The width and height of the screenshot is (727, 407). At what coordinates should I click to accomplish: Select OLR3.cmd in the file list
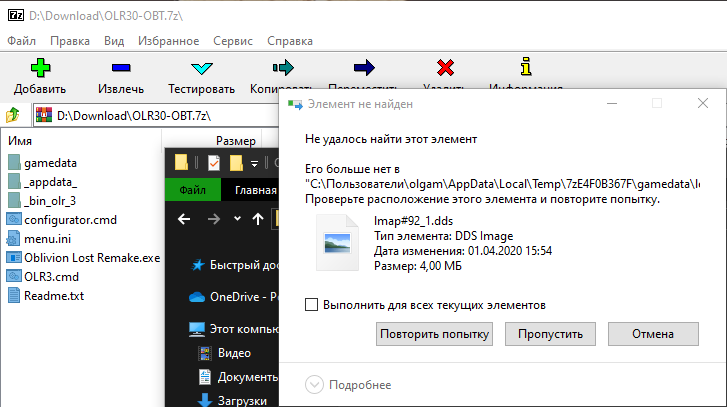pyautogui.click(x=43, y=277)
